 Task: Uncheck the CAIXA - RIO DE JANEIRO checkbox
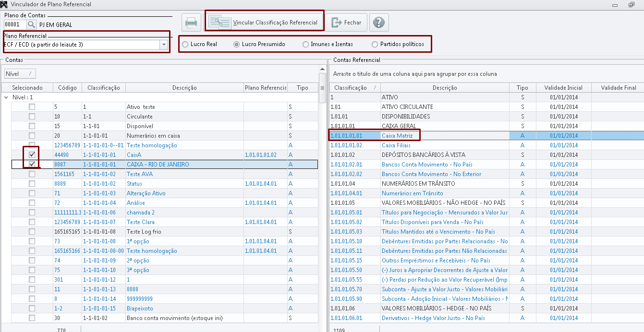[x=32, y=165]
